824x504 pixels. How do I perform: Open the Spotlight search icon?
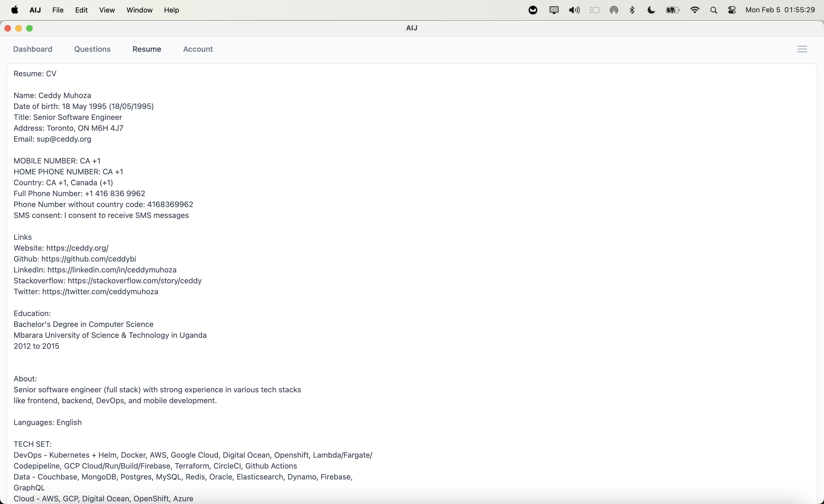713,10
